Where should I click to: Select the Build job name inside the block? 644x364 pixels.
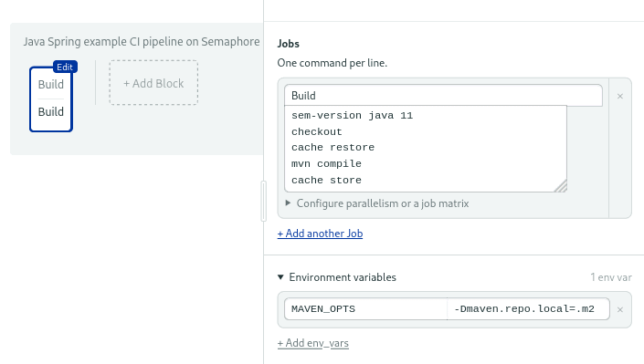click(51, 112)
